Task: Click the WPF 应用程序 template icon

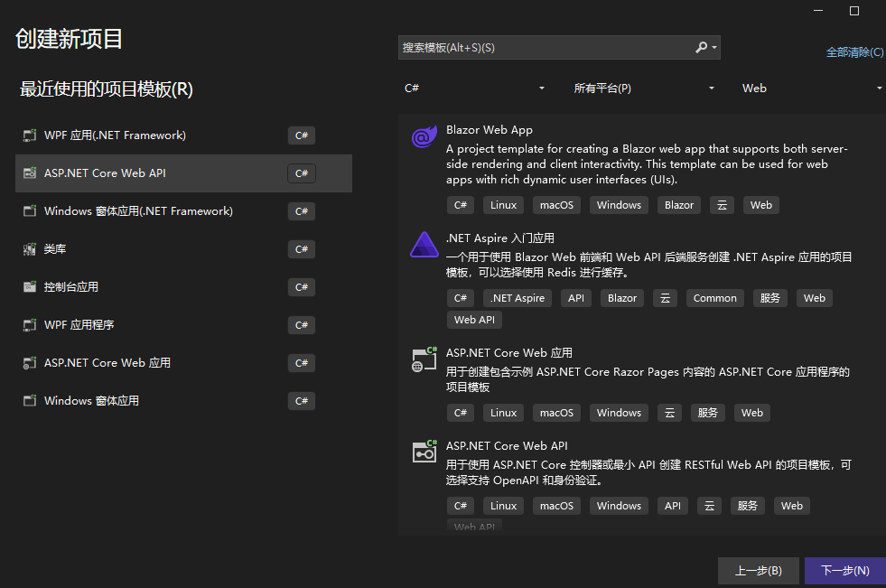Action: [30, 325]
